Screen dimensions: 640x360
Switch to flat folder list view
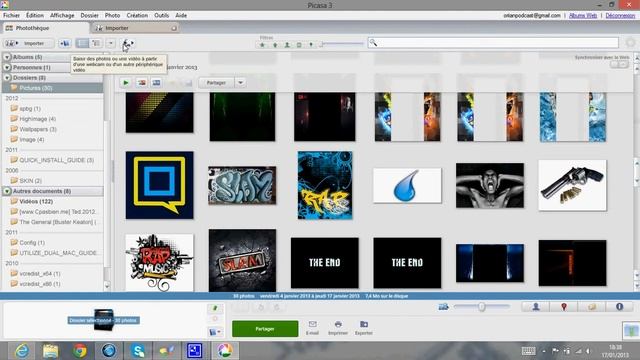click(x=82, y=43)
